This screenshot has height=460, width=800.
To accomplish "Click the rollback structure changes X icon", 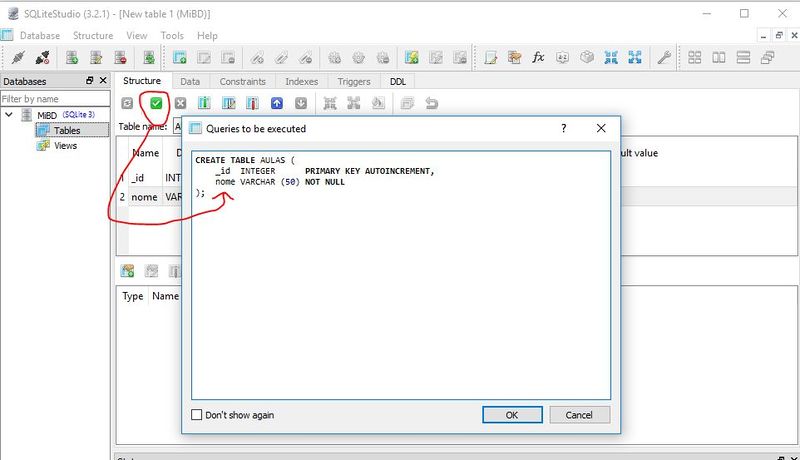I will tap(181, 104).
